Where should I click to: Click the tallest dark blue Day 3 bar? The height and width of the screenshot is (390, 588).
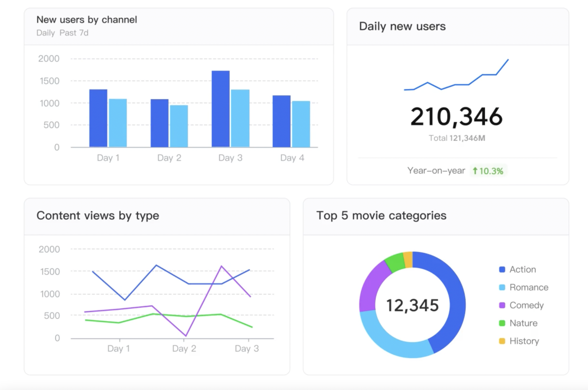tap(220, 109)
